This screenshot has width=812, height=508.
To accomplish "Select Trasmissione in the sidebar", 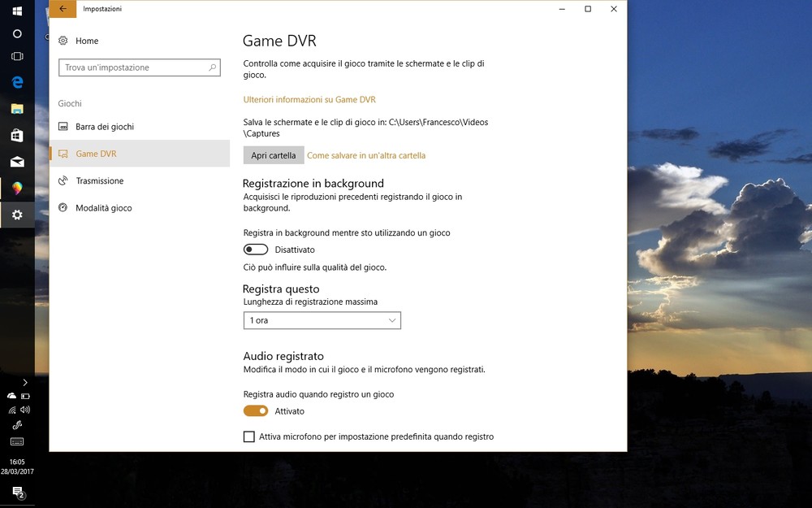I will [140, 180].
